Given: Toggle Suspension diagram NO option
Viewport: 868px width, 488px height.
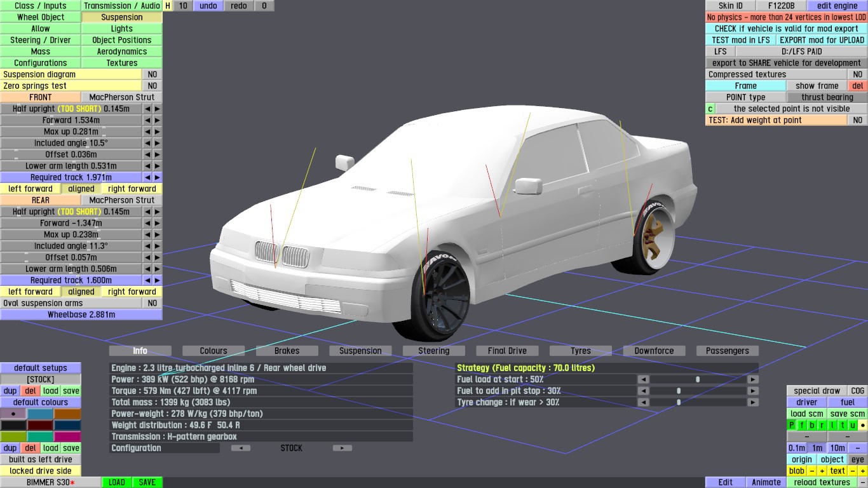Looking at the screenshot, I should tap(153, 74).
